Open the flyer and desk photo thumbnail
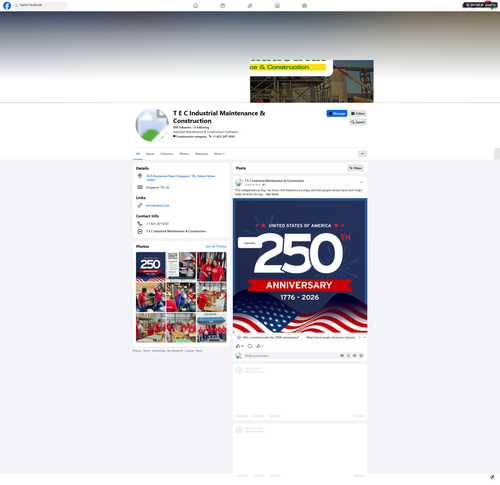This screenshot has height=485, width=500. coord(181,266)
